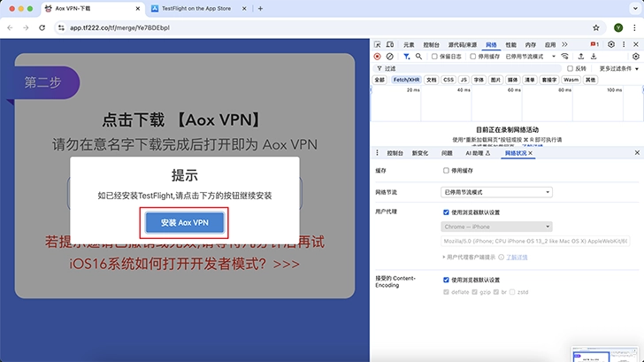Reload the page in Chrome
Screen dimensions: 644x362
pos(42,27)
